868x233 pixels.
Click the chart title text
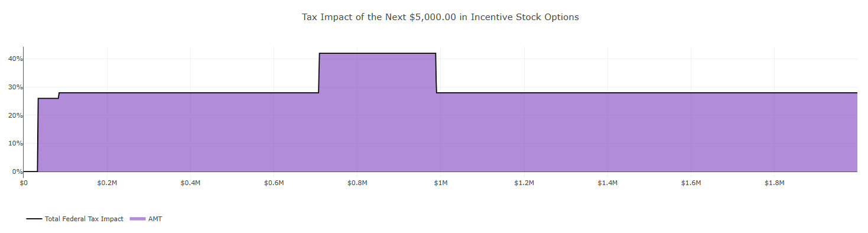(x=440, y=17)
